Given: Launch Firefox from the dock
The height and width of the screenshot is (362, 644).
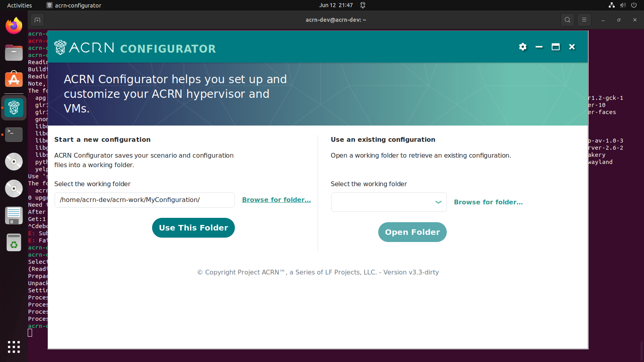Looking at the screenshot, I should (14, 25).
